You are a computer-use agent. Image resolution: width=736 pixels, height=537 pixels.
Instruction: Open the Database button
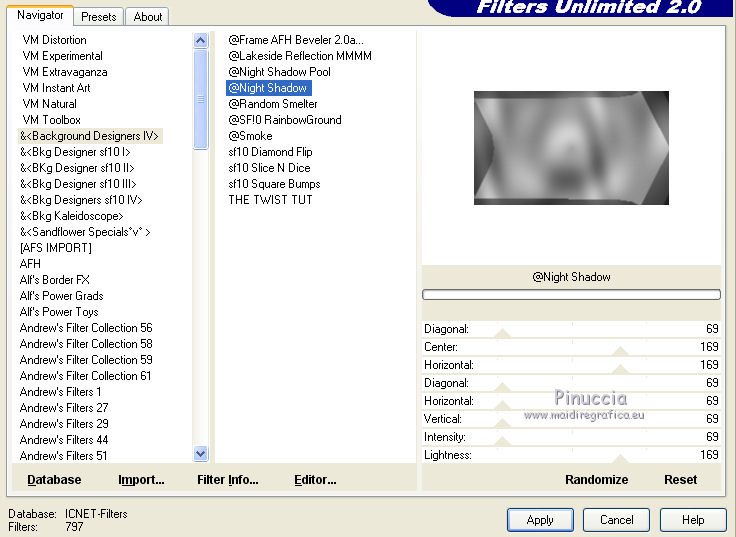click(54, 480)
